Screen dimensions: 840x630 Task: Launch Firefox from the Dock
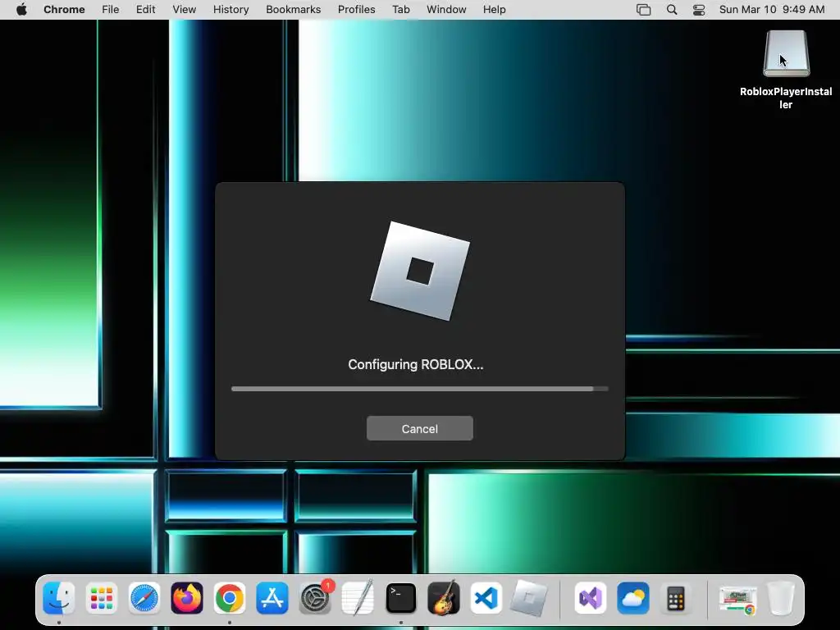pos(187,598)
